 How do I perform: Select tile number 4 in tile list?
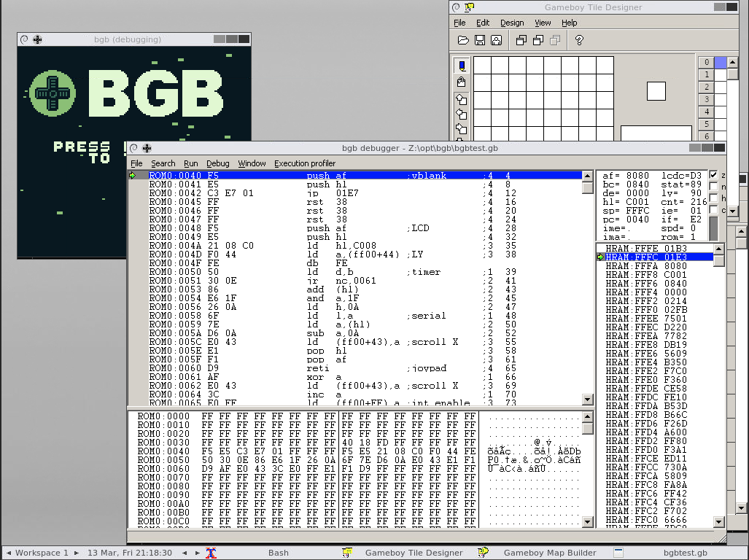pyautogui.click(x=707, y=112)
